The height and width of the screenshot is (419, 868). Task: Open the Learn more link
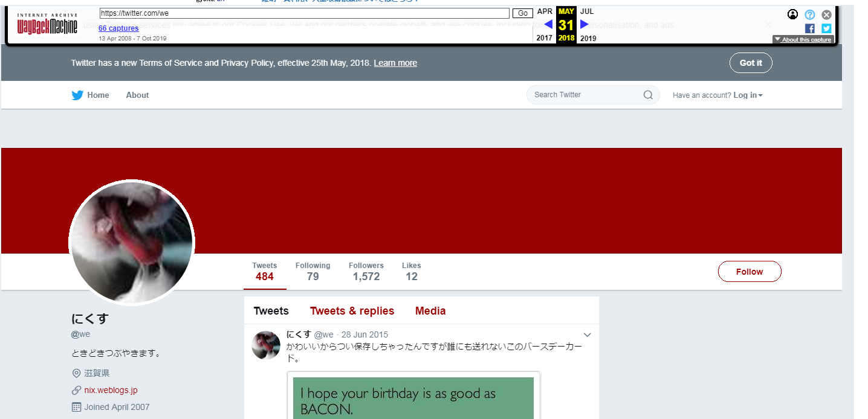(x=395, y=63)
